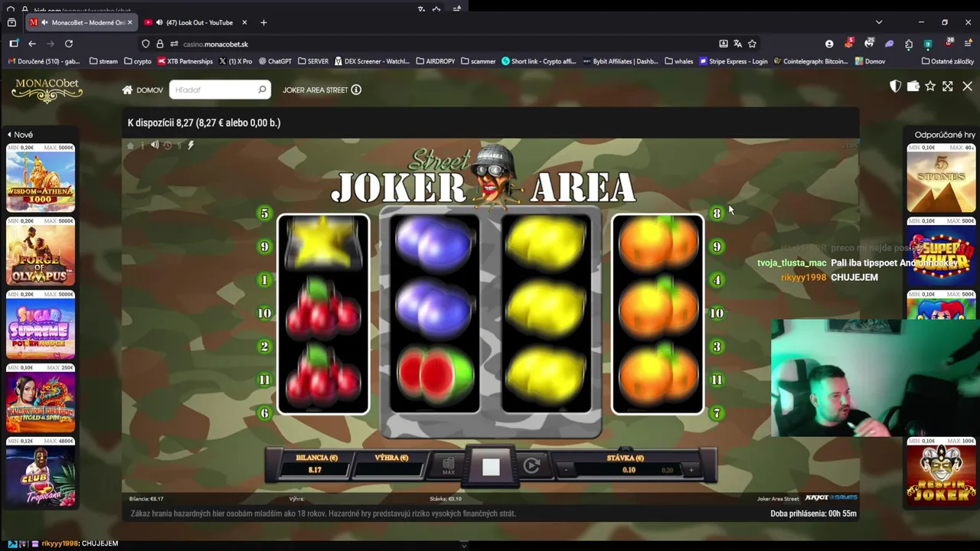The image size is (980, 551).
Task: Open the whales bookmarks folder
Action: (x=679, y=61)
